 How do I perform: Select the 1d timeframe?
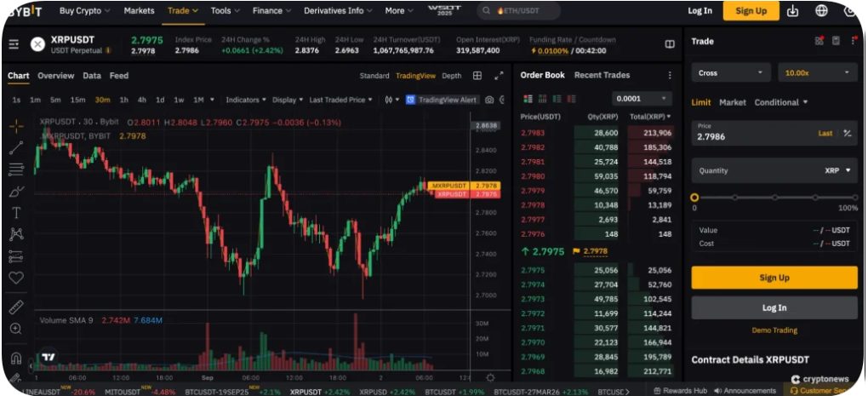point(160,100)
